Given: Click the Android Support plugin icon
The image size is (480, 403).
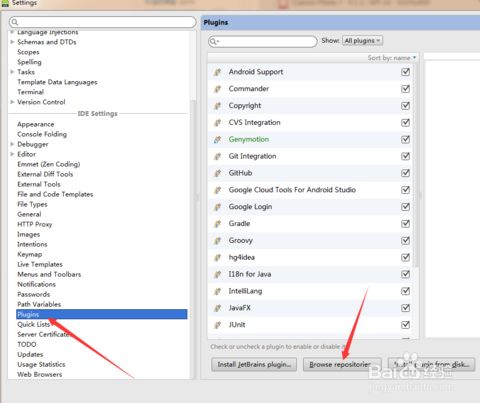Looking at the screenshot, I should 218,72.
